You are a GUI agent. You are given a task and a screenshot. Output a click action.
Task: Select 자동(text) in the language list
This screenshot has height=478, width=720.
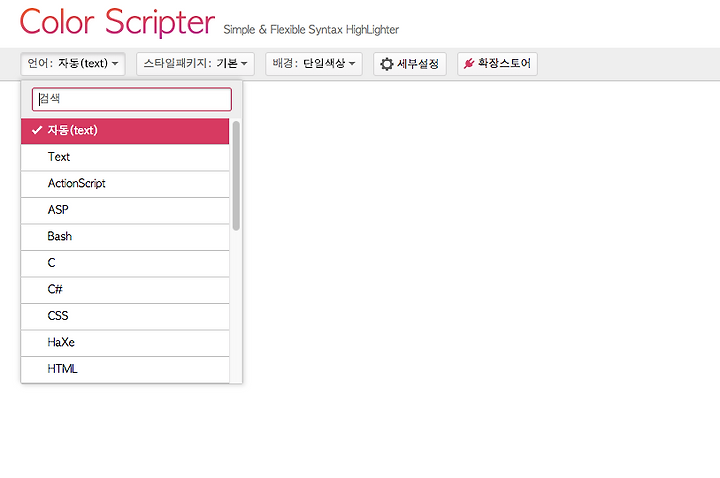(x=125, y=131)
